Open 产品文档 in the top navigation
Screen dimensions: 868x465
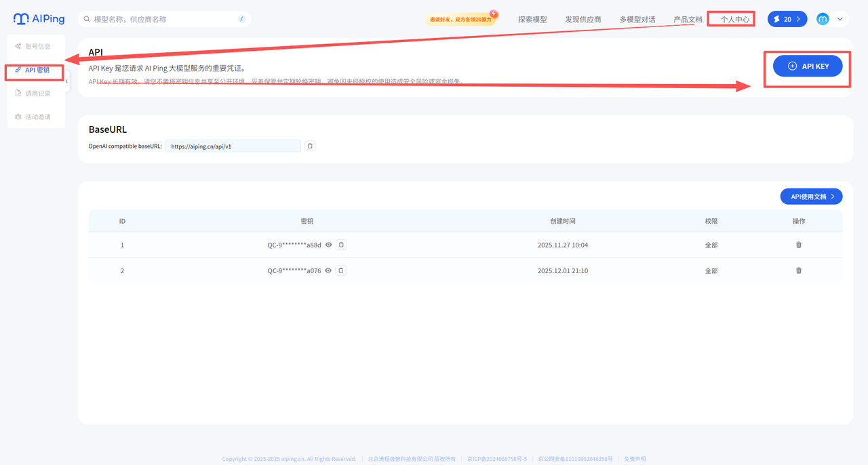(x=688, y=20)
